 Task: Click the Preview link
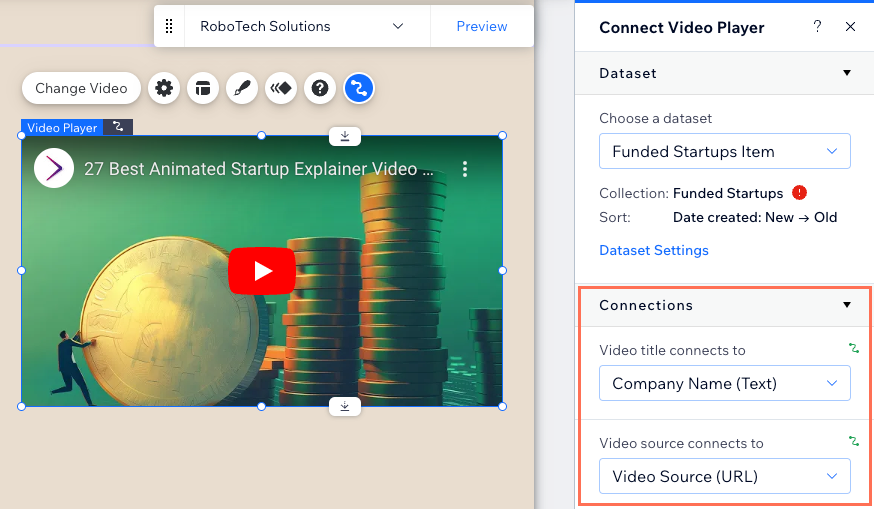482,26
